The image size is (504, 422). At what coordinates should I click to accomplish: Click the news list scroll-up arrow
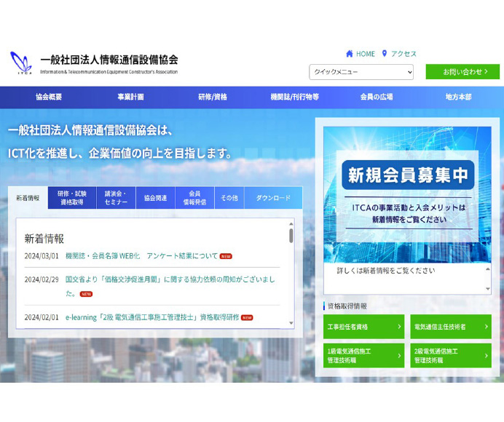tap(291, 224)
